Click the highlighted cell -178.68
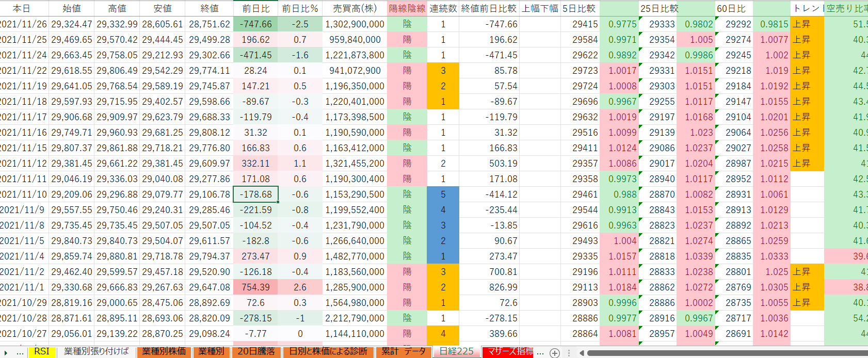The image size is (868, 358). (256, 194)
